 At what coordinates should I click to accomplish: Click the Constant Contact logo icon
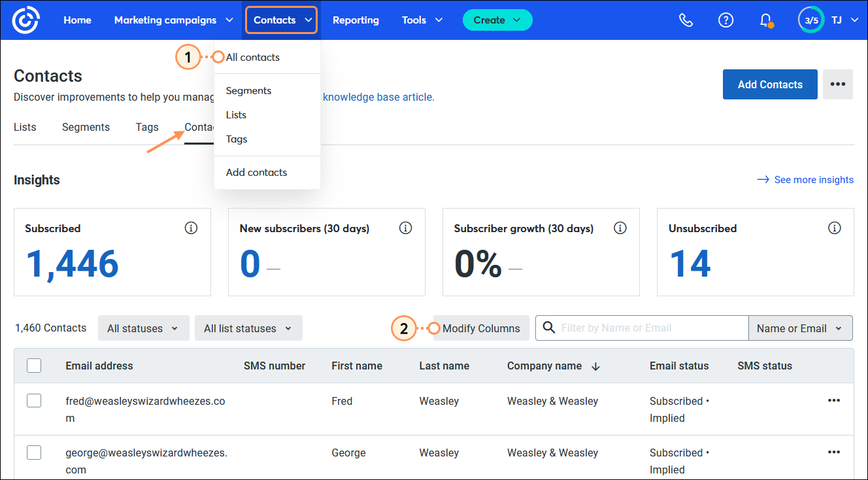[x=25, y=20]
